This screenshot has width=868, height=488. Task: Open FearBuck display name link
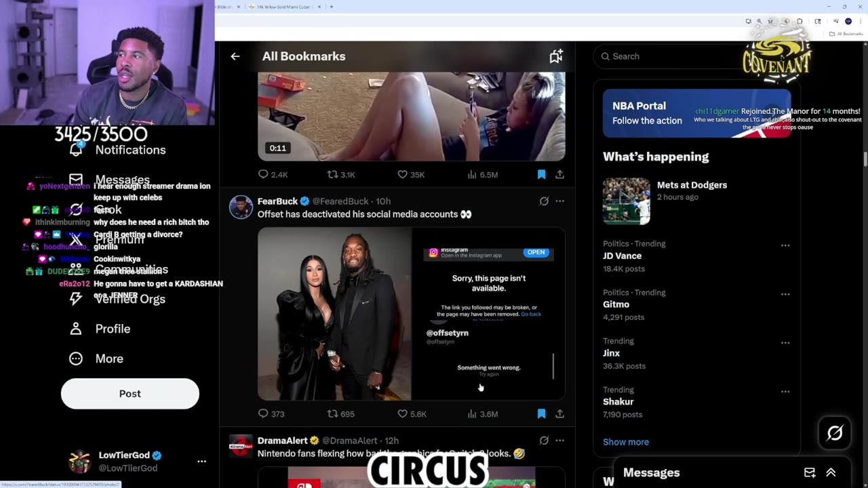(x=277, y=201)
